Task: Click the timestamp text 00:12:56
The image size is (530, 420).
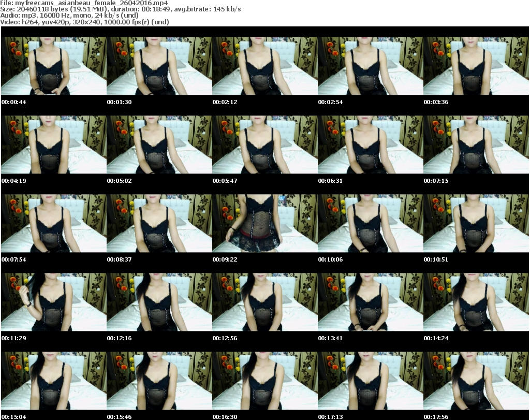Action: (x=225, y=338)
